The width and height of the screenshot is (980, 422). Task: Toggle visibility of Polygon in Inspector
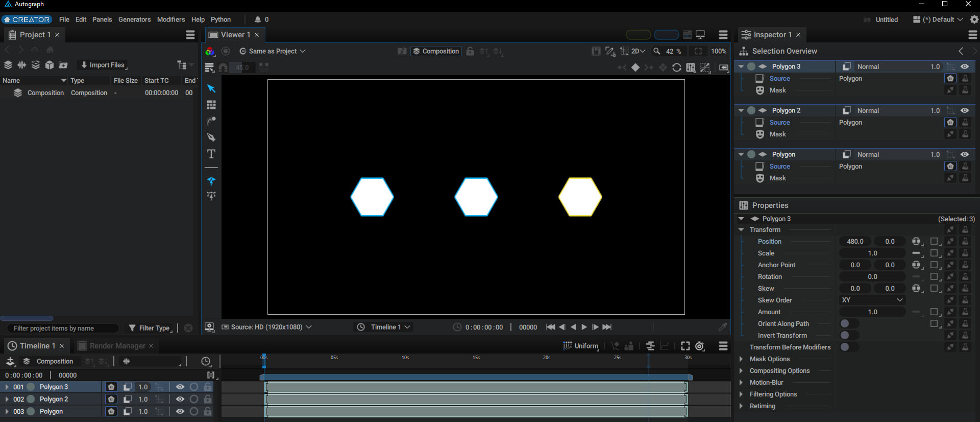pos(965,154)
